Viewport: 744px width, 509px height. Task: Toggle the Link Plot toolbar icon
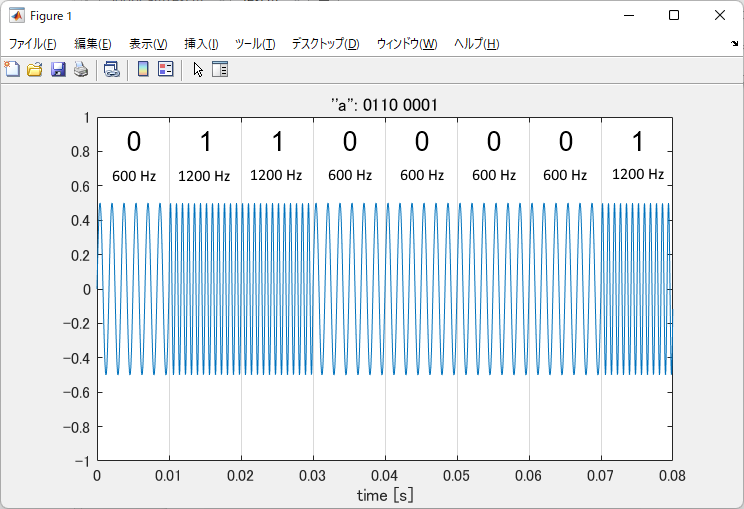(112, 69)
